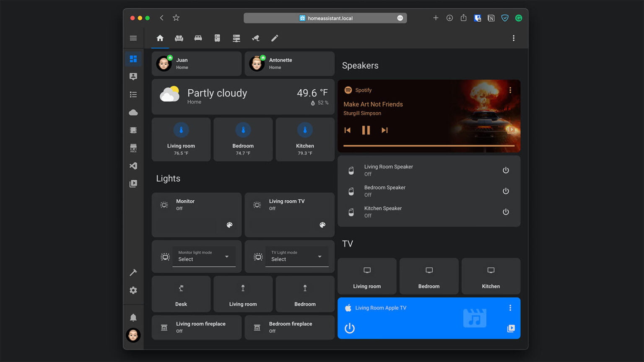Power off the Living Room Speaker
The height and width of the screenshot is (362, 644).
pyautogui.click(x=506, y=170)
